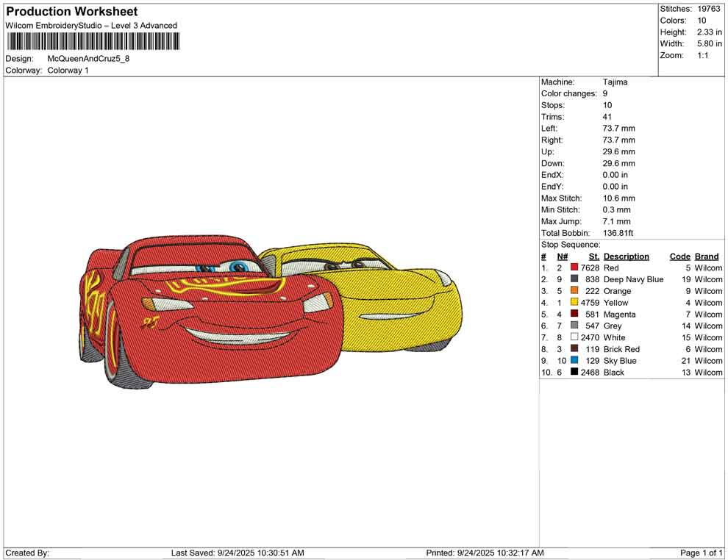Select the Grey thread swatch

point(574,326)
